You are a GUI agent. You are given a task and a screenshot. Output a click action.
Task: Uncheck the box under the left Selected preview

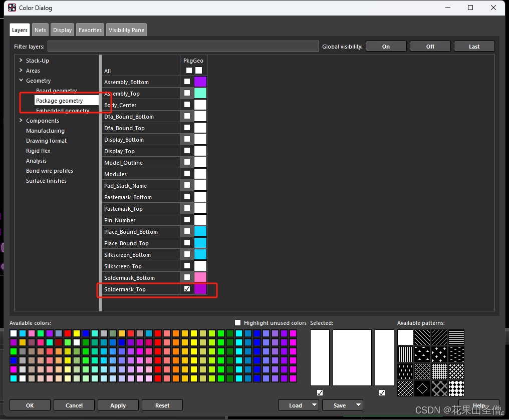320,393
